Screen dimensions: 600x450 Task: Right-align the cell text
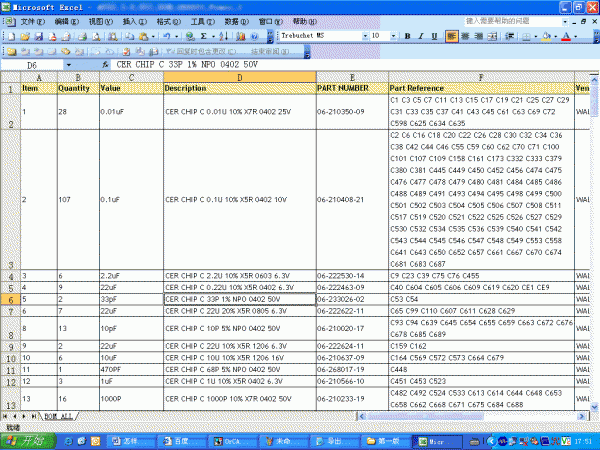[x=479, y=36]
